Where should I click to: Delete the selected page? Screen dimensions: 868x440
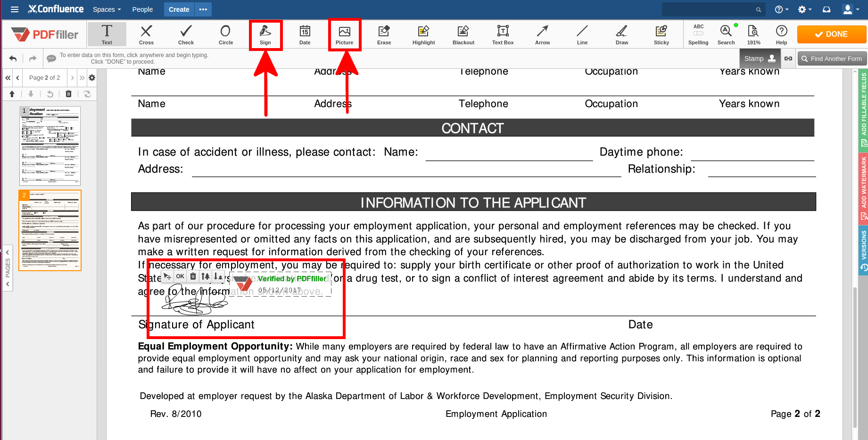(x=68, y=94)
